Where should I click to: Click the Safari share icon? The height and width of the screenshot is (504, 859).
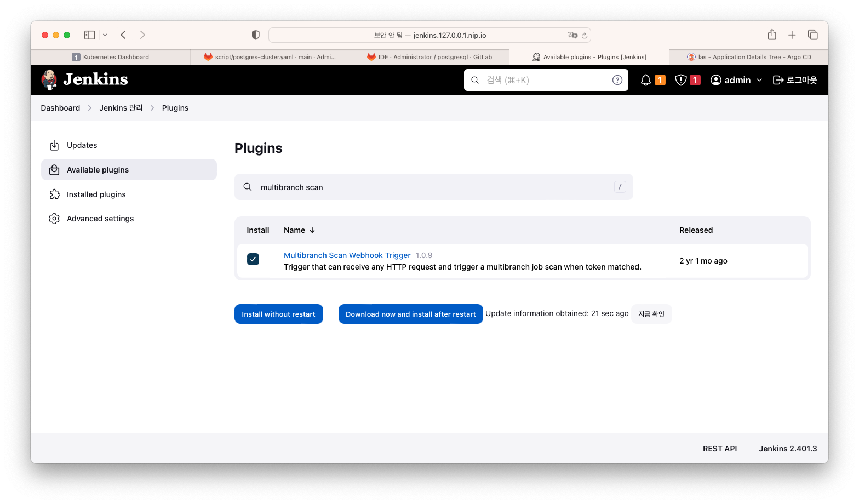(772, 35)
